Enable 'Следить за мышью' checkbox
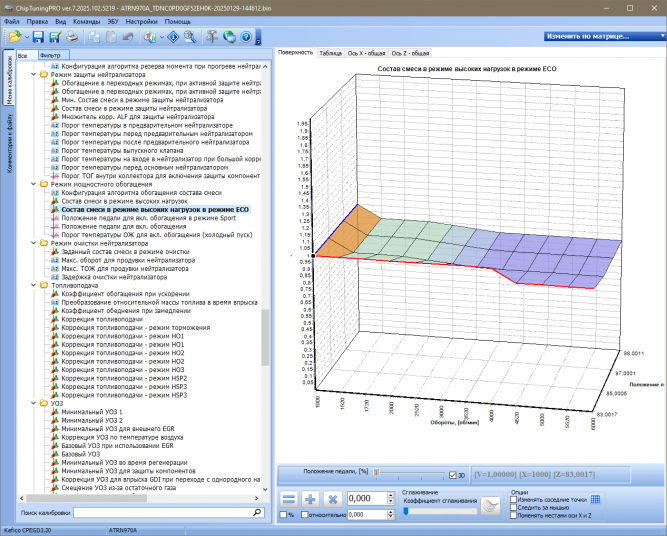 point(514,507)
